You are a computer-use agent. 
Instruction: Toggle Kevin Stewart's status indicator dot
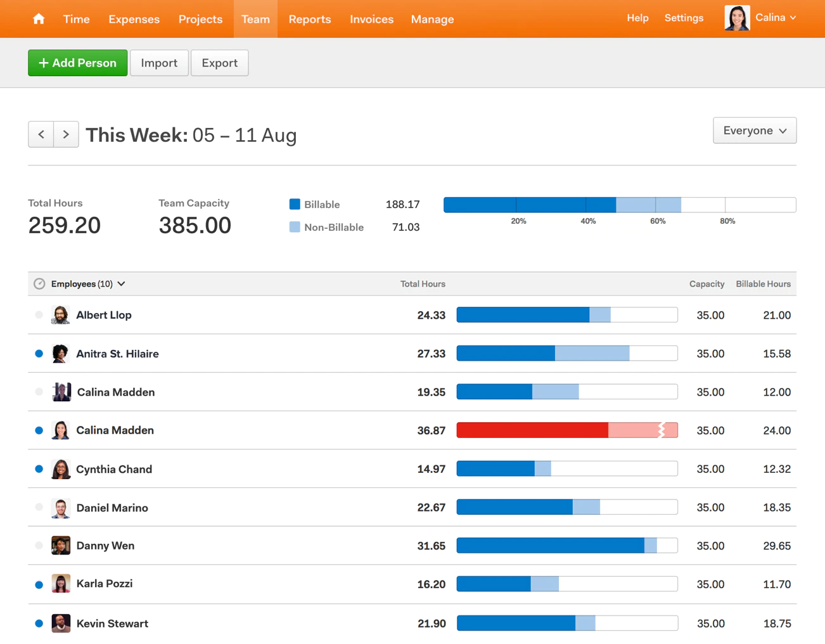(39, 622)
